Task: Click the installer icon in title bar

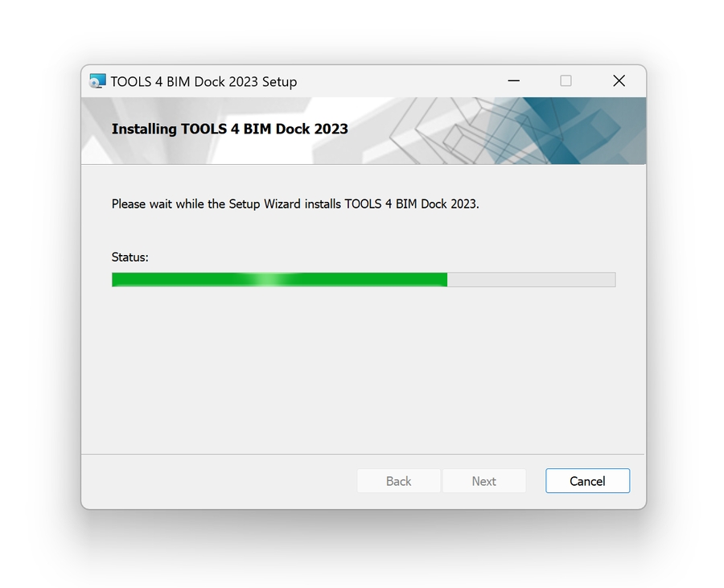Action: [x=97, y=81]
